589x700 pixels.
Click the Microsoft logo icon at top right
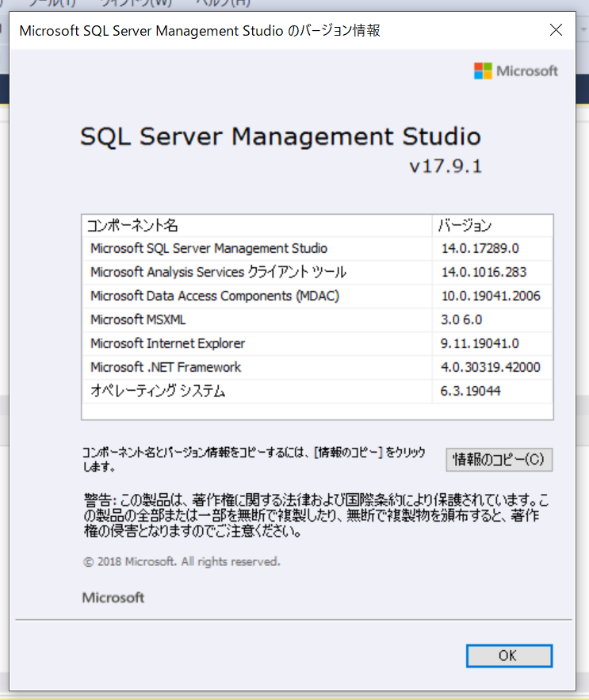484,71
